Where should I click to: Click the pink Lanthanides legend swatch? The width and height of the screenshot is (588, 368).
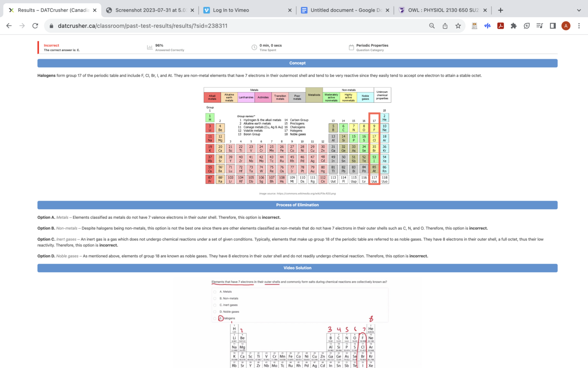tap(246, 97)
